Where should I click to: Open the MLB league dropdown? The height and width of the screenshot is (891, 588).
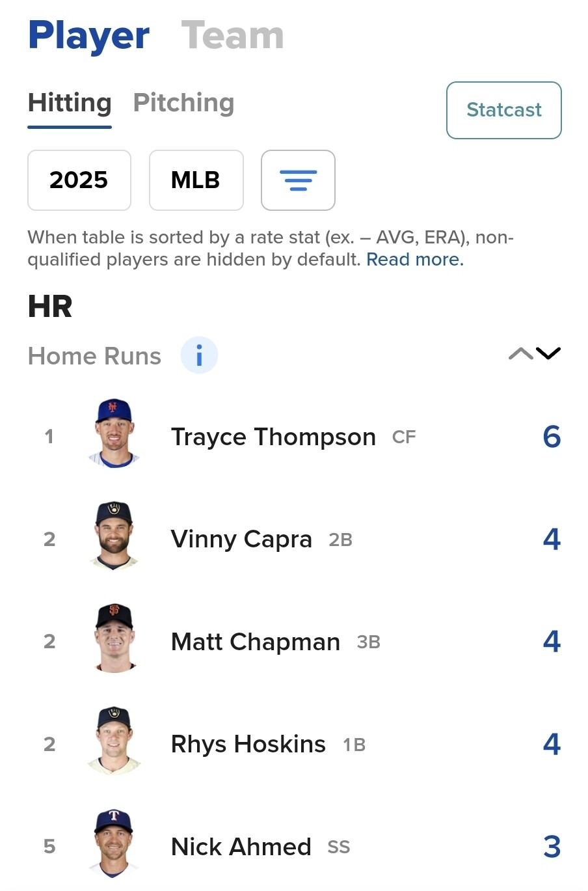pyautogui.click(x=196, y=180)
